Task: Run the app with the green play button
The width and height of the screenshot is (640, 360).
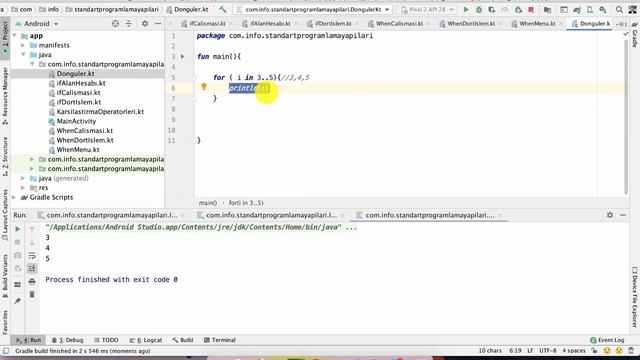Action: coord(466,9)
